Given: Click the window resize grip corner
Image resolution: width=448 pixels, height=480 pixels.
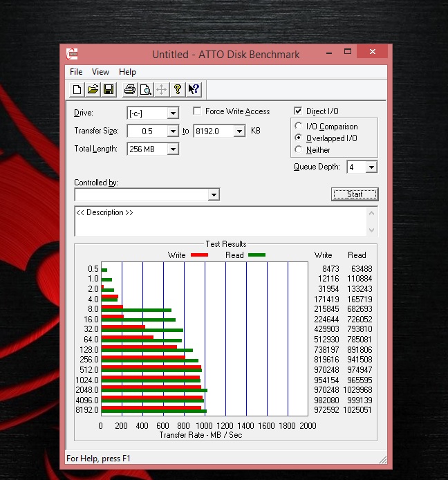Looking at the screenshot, I should [x=383, y=459].
